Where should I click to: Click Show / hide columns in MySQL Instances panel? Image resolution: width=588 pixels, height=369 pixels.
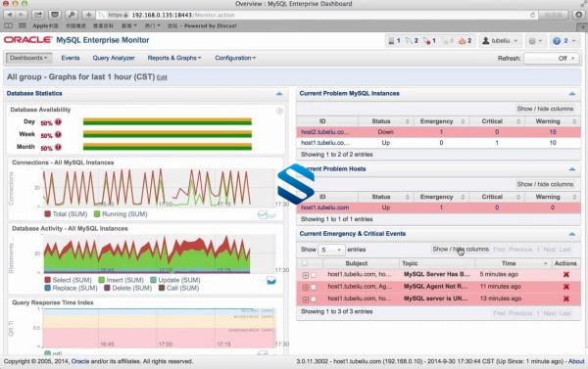(545, 109)
